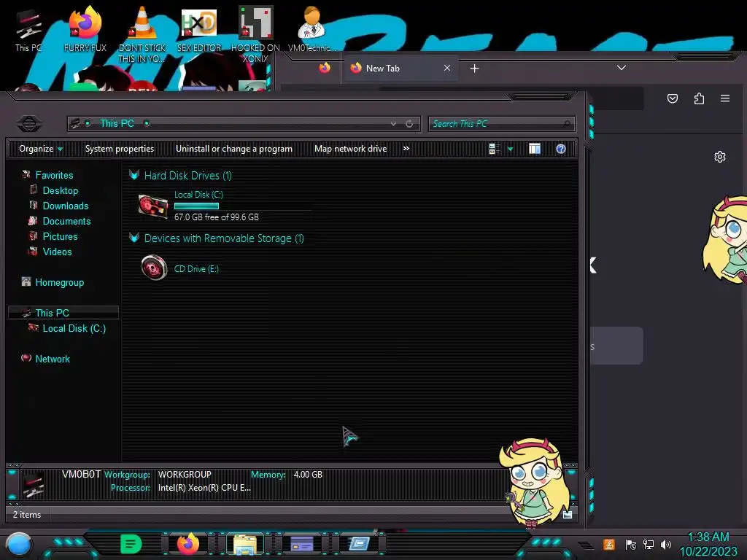Open the This PC desktop icon
Image resolution: width=747 pixels, height=560 pixels.
pyautogui.click(x=28, y=30)
